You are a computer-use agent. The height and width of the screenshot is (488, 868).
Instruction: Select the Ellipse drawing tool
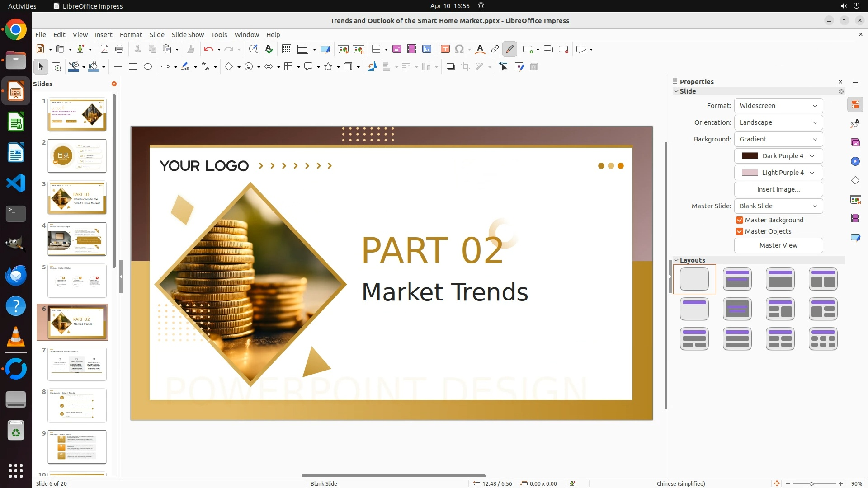pos(148,67)
